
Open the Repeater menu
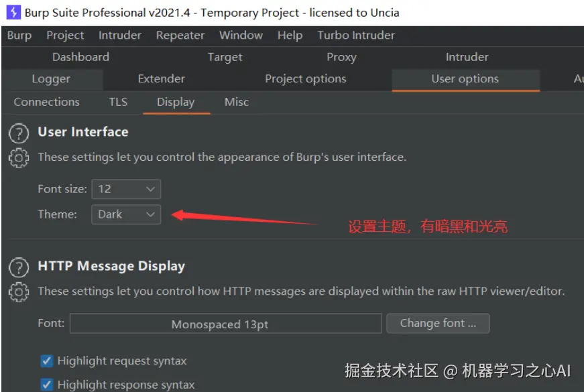tap(180, 36)
